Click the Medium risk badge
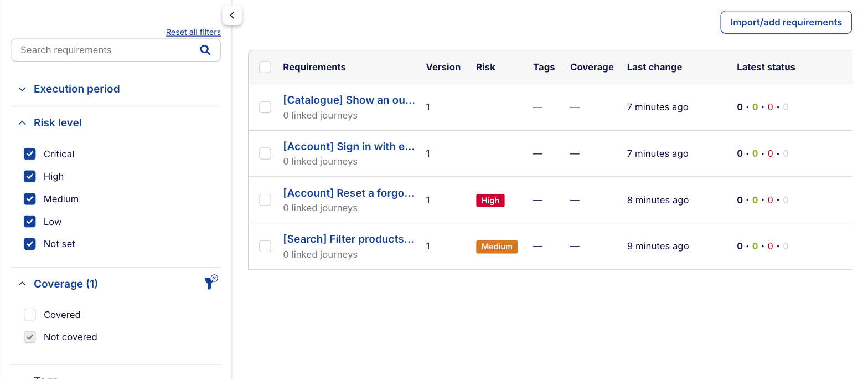 coord(497,247)
